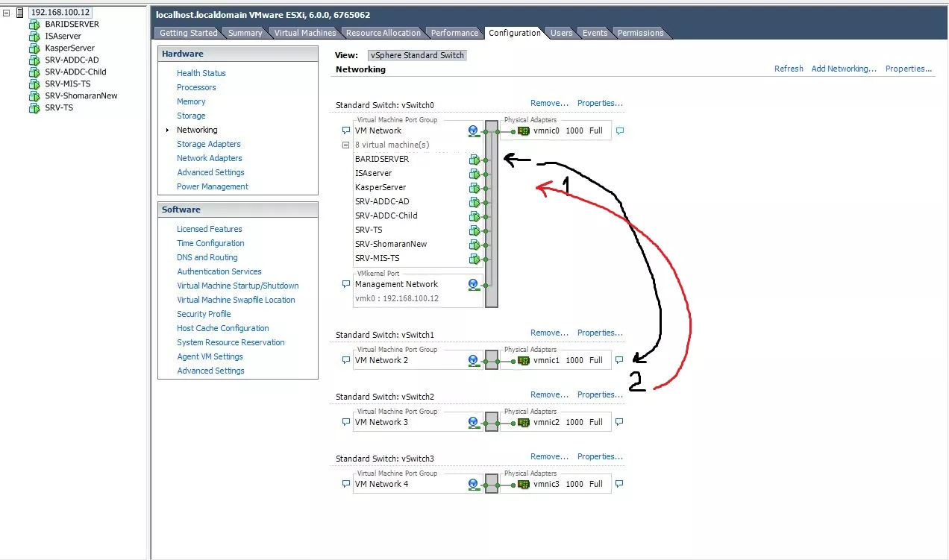The height and width of the screenshot is (560, 949).
Task: Open Properties... for vSwitch3
Action: pyautogui.click(x=600, y=456)
